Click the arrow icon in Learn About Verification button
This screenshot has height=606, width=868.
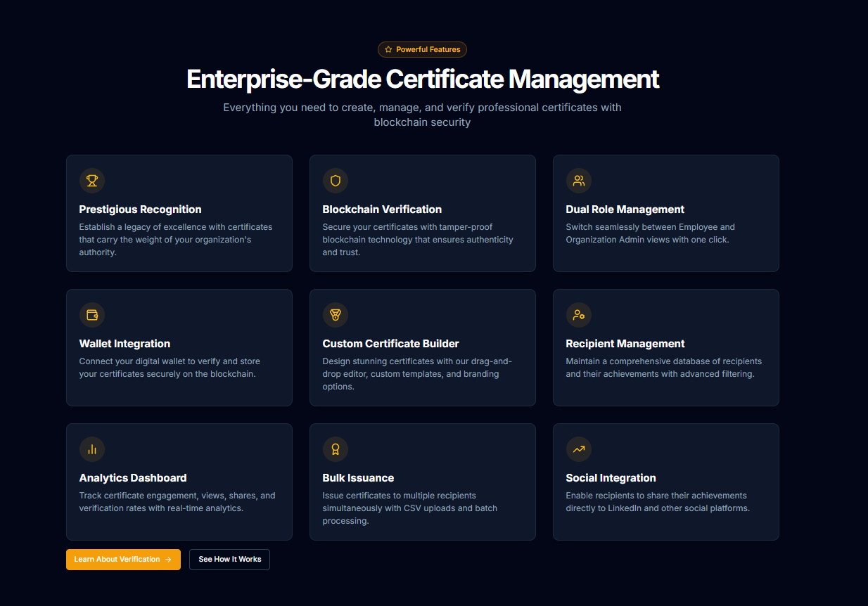[168, 560]
